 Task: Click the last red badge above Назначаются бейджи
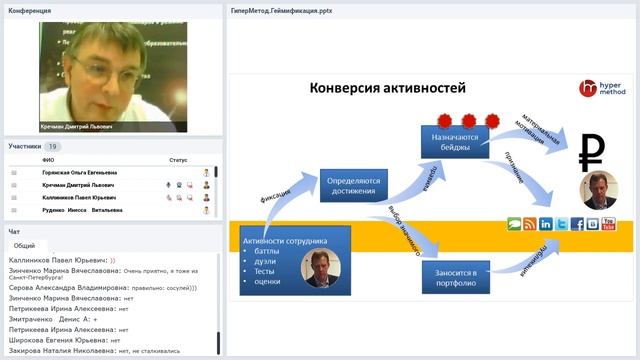point(493,121)
